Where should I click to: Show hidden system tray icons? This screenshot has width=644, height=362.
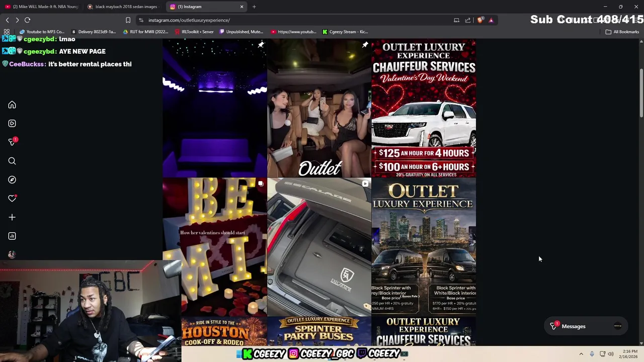pyautogui.click(x=581, y=354)
